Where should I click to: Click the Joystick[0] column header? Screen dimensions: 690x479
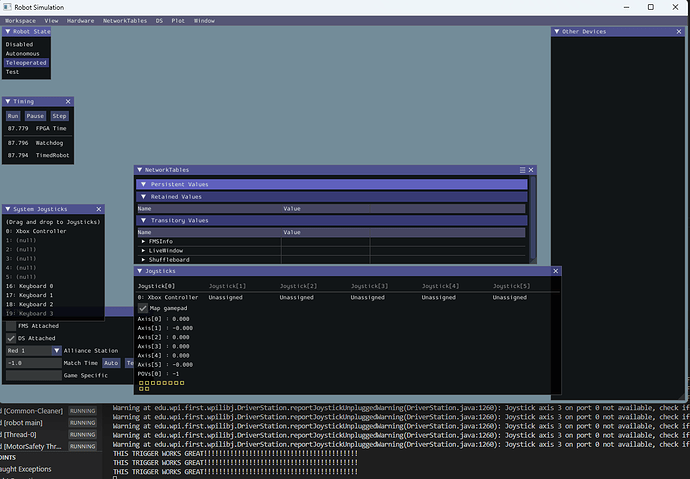pos(156,286)
